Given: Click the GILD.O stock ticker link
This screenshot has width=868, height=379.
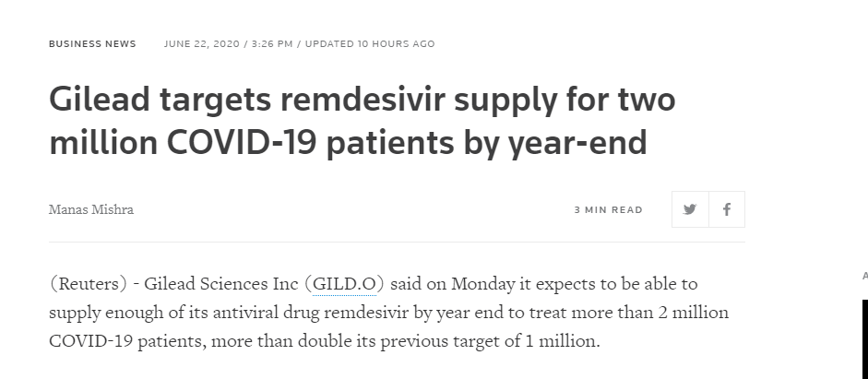Looking at the screenshot, I should tap(347, 283).
